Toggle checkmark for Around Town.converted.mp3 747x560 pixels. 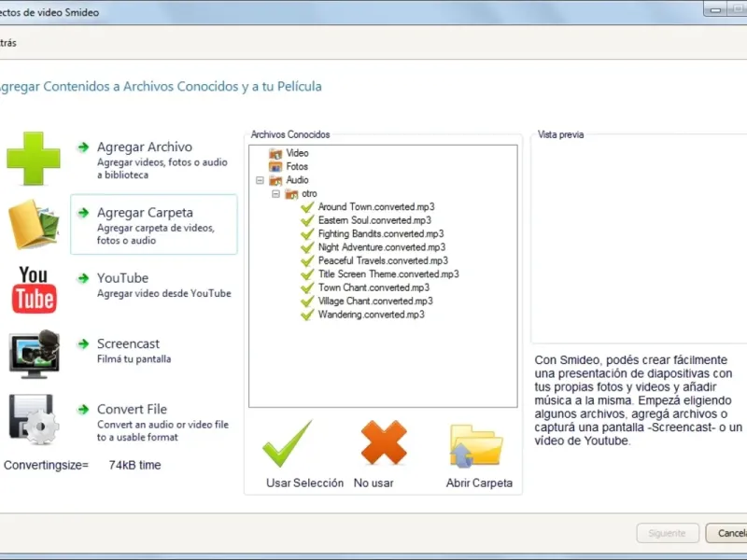307,207
